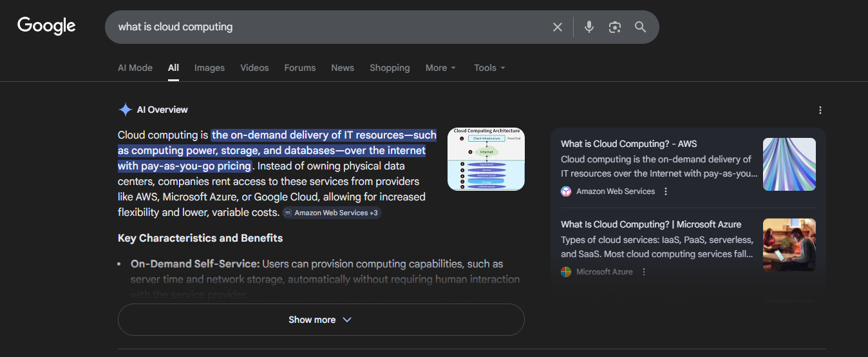Click the Amazon Web Services source name
The height and width of the screenshot is (357, 868).
point(616,191)
